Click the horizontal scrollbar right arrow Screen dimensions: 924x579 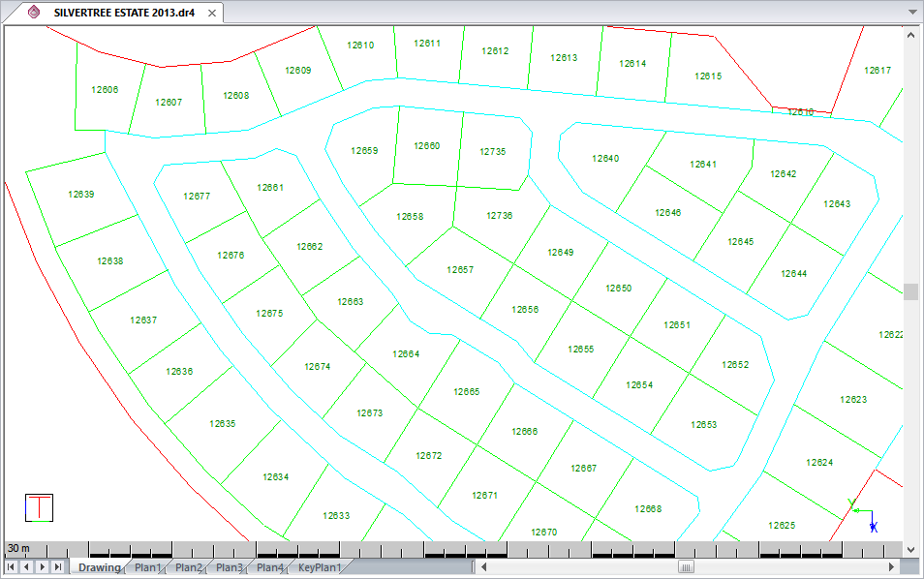pyautogui.click(x=892, y=566)
